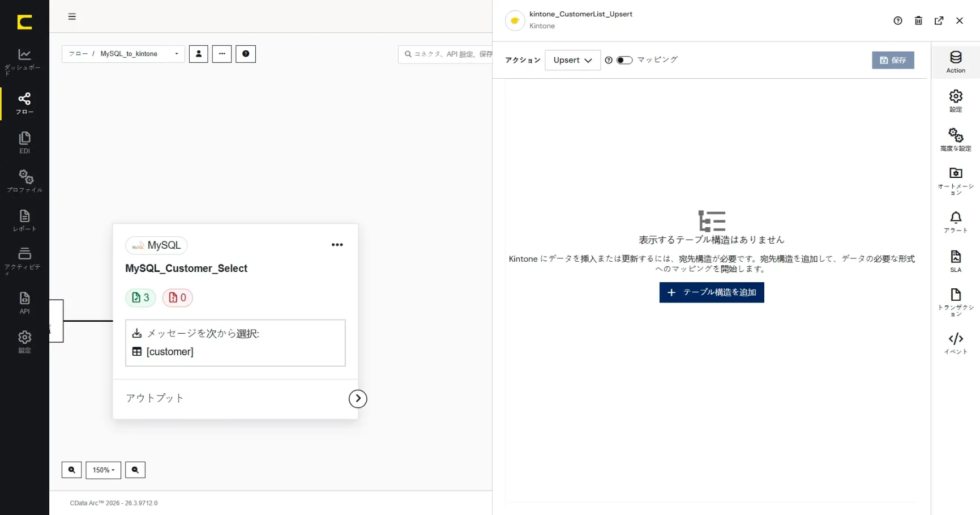Click テーブル構造を追加 button
The width and height of the screenshot is (980, 515).
[712, 292]
